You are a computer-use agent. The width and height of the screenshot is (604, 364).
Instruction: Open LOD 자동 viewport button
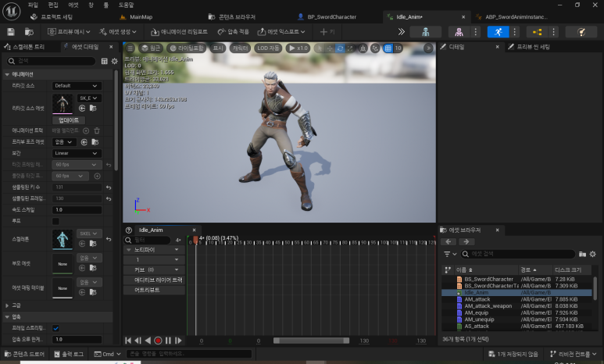point(268,48)
